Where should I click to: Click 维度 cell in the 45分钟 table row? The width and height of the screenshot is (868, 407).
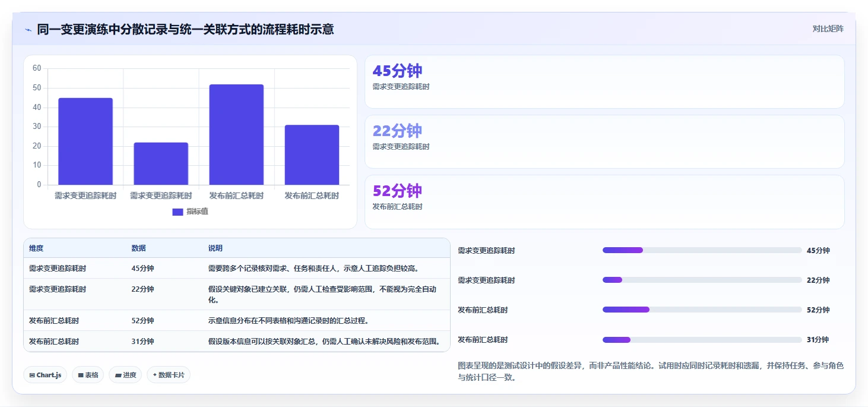click(58, 269)
